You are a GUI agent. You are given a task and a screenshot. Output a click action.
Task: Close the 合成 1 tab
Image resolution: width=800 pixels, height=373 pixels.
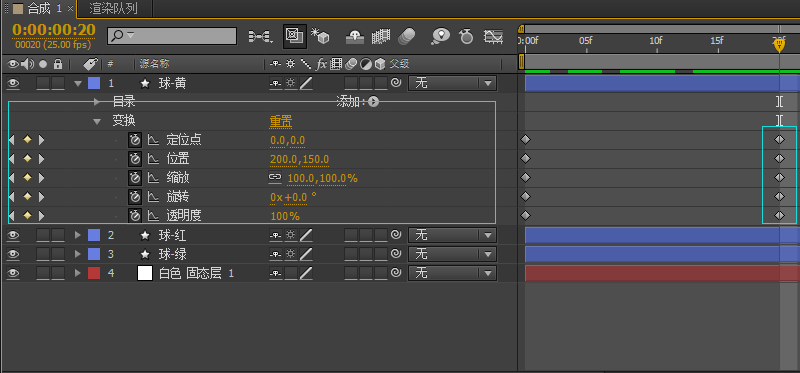[x=70, y=9]
